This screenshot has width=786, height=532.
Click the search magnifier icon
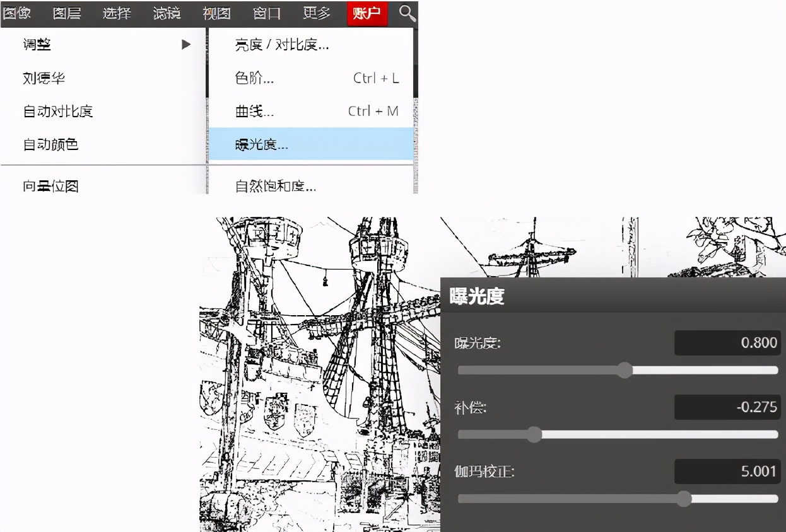(408, 13)
